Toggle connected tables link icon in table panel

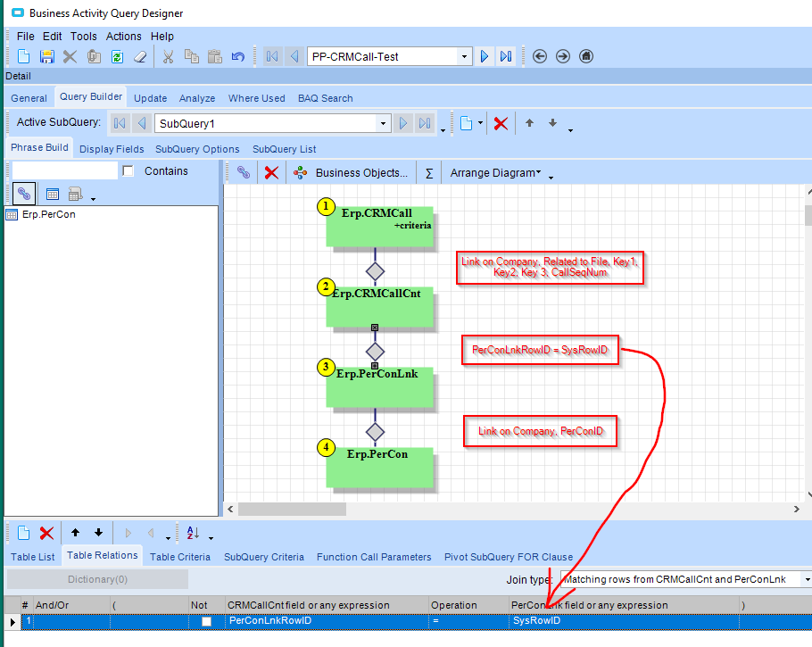[x=24, y=195]
